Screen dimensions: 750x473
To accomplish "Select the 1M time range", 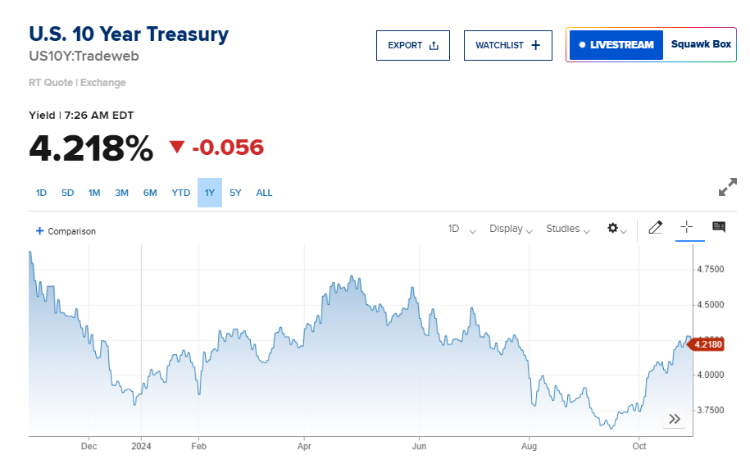I will (94, 193).
